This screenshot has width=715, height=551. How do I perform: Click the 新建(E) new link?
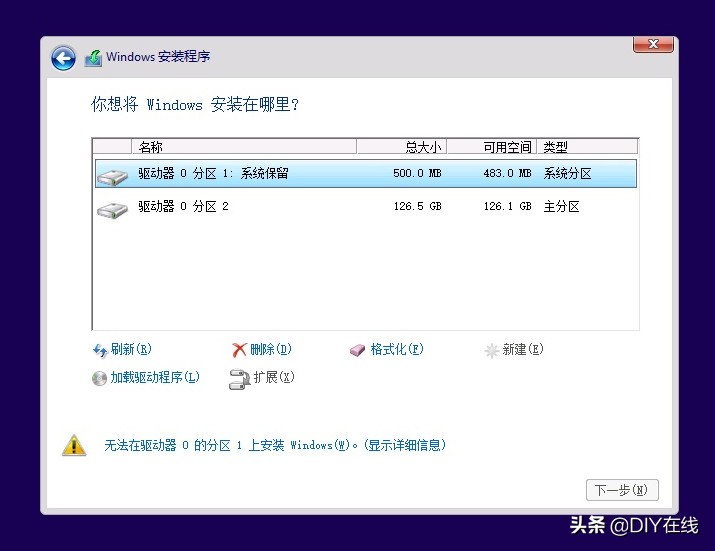click(x=523, y=349)
